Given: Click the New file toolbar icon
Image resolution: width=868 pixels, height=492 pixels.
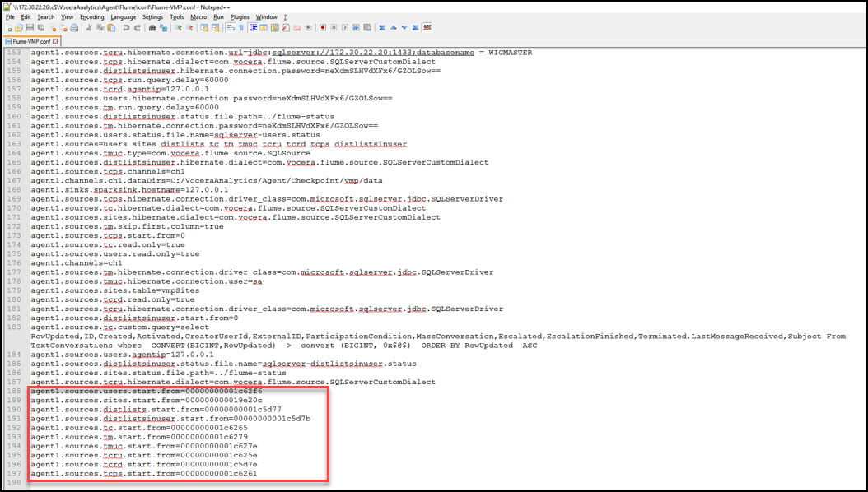Looking at the screenshot, I should coord(8,28).
